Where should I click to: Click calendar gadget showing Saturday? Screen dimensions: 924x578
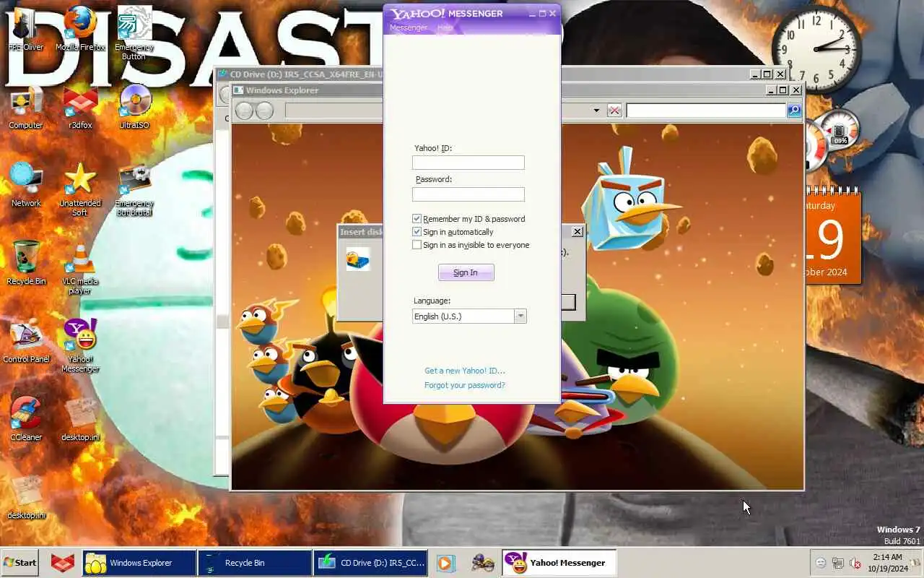[833, 238]
